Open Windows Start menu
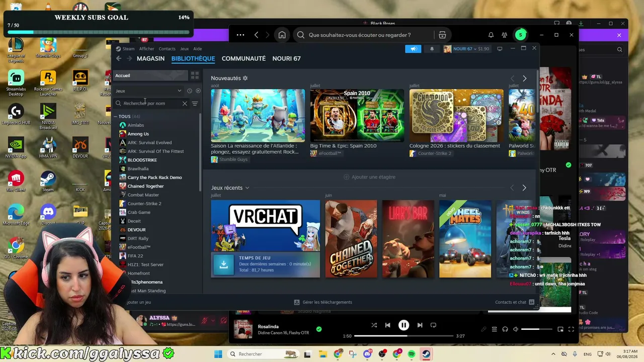Screen dimensions: 644x362 tap(218, 354)
